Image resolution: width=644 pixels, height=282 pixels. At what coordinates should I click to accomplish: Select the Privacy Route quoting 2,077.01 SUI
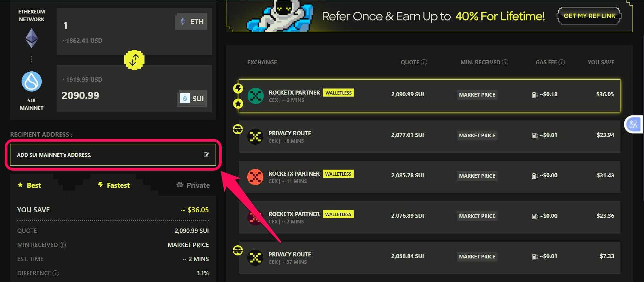pos(429,137)
